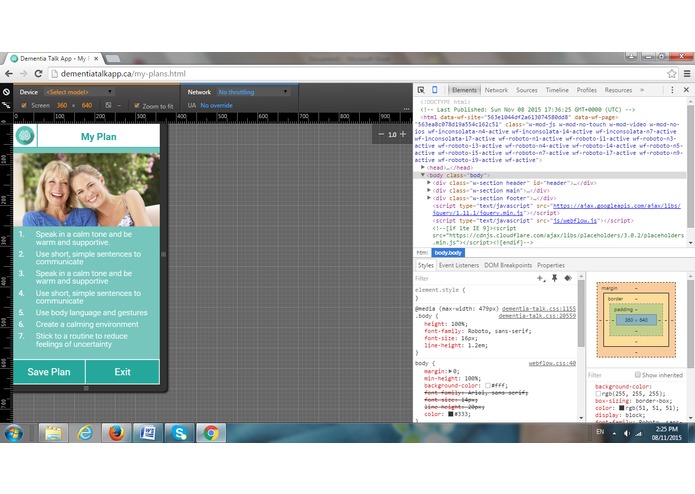Click the Styles Filter input
This screenshot has height=494, width=695.
(x=474, y=278)
